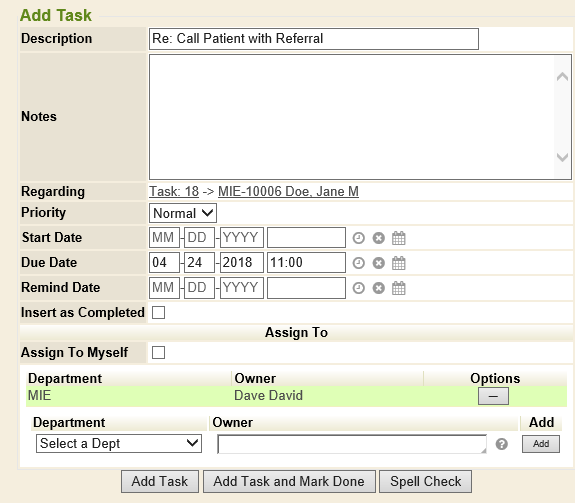
Task: Click Add Task and Mark Done
Action: tap(289, 481)
